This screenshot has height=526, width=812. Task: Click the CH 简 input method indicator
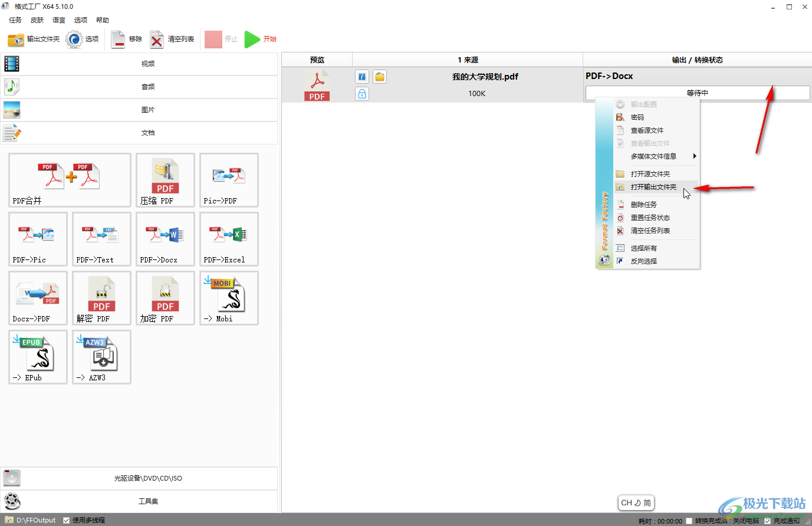(x=636, y=503)
